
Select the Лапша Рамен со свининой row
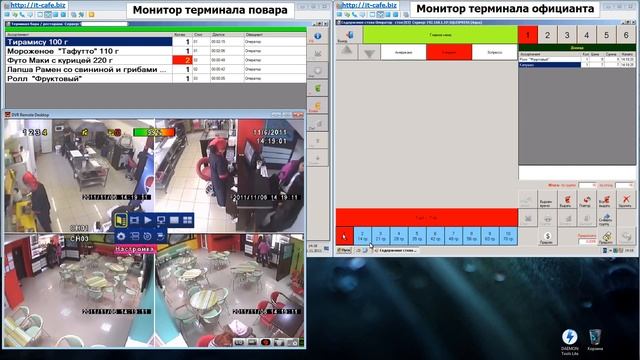point(156,69)
